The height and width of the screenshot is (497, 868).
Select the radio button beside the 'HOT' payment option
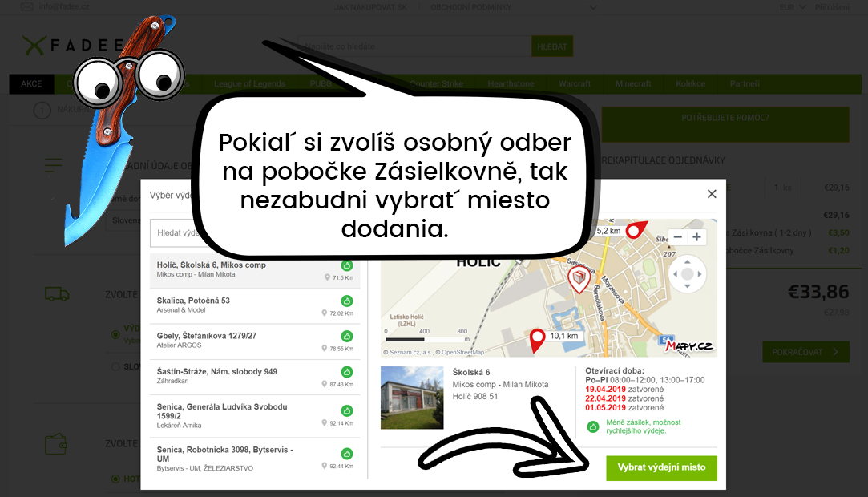tap(115, 479)
